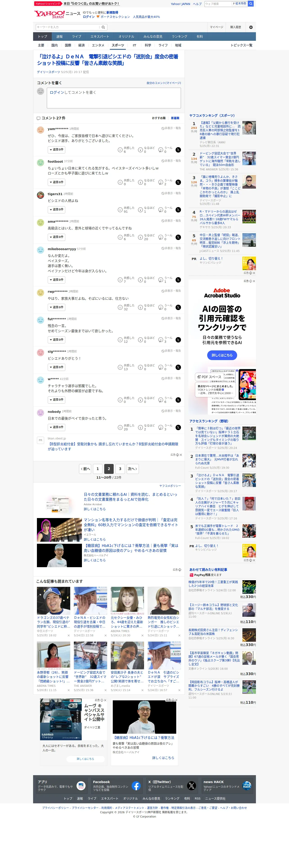This screenshot has height=868, width=289.
Task: Expand replies under footboot's comment
Action: point(56,182)
